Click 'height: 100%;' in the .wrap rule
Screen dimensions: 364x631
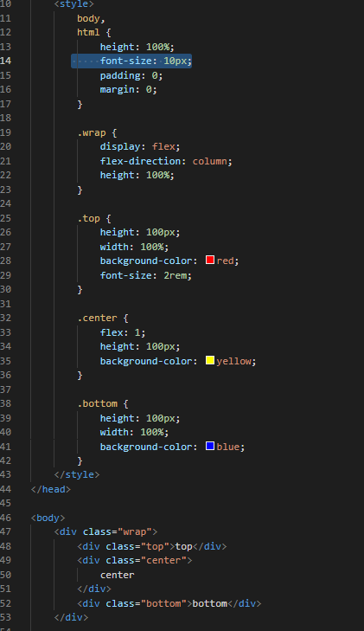coord(137,175)
